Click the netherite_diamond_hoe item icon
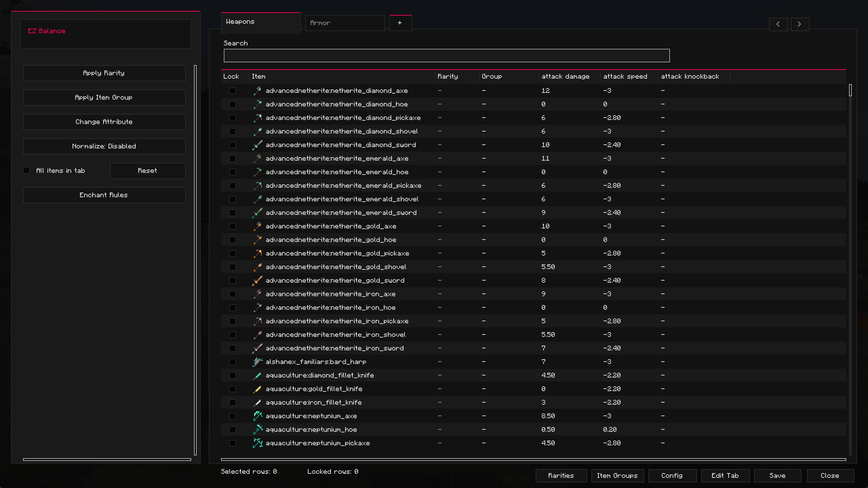 tap(258, 104)
